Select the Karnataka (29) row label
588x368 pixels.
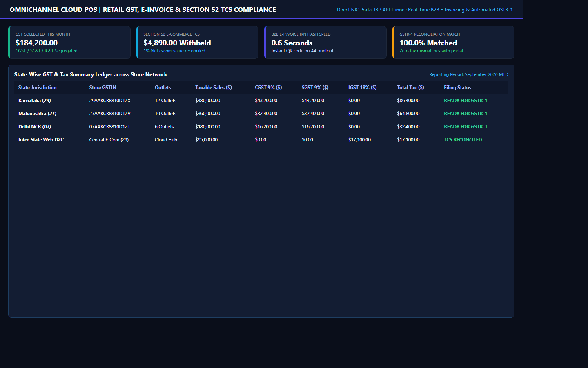click(x=35, y=101)
